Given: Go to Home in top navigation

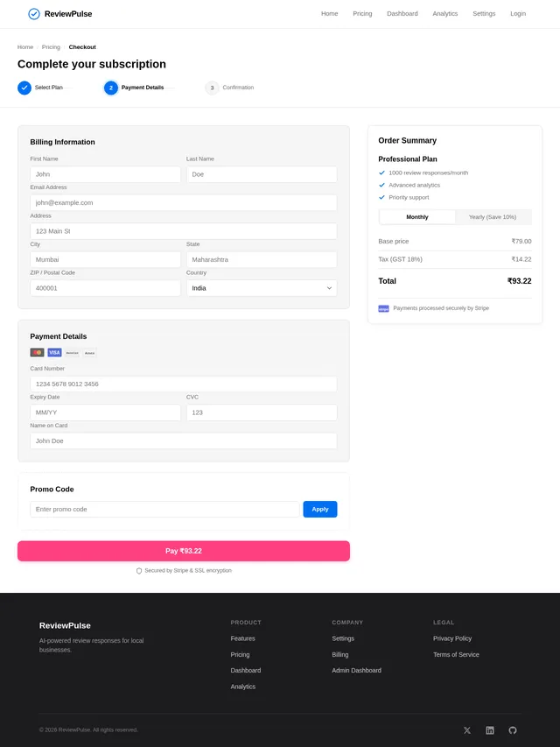Looking at the screenshot, I should point(330,14).
